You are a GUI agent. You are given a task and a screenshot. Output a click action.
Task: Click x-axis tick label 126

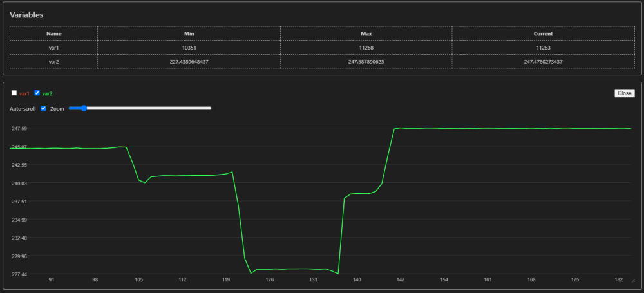pyautogui.click(x=269, y=280)
